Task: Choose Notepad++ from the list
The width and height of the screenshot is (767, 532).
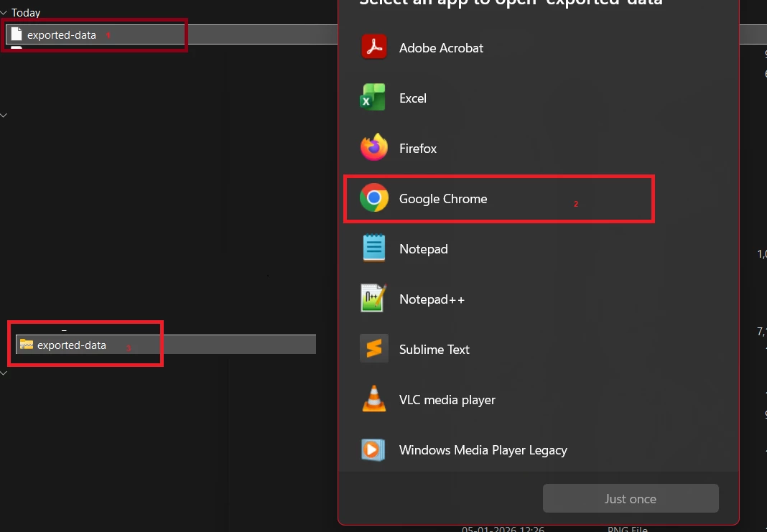Action: (x=538, y=299)
